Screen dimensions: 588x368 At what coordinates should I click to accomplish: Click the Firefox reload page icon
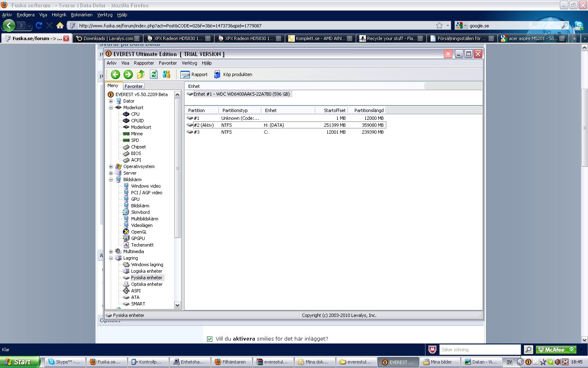(39, 25)
